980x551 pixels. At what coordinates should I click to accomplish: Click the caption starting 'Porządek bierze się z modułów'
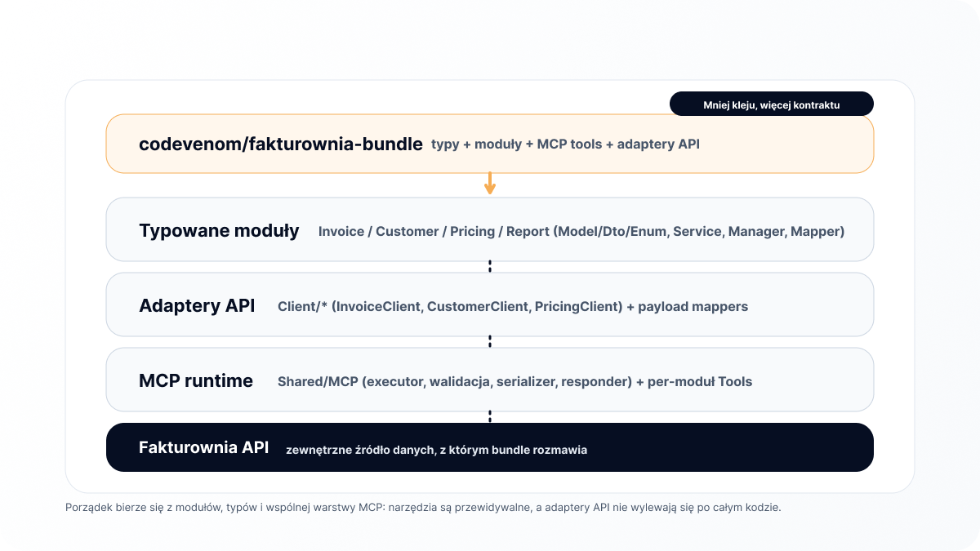coord(423,508)
